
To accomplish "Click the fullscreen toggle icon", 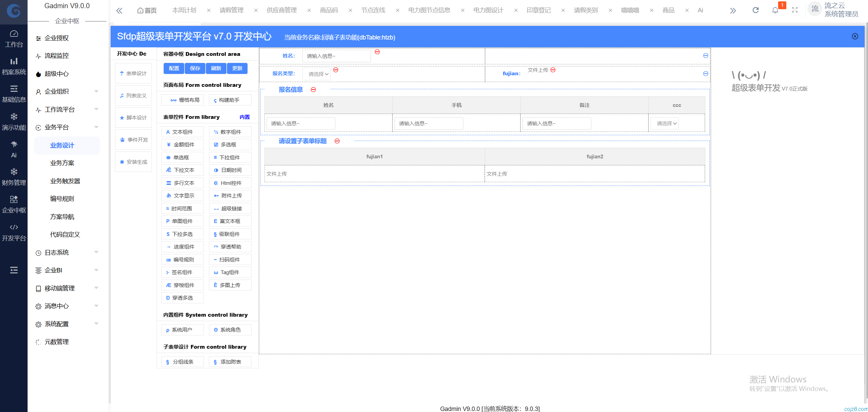I will [x=795, y=10].
